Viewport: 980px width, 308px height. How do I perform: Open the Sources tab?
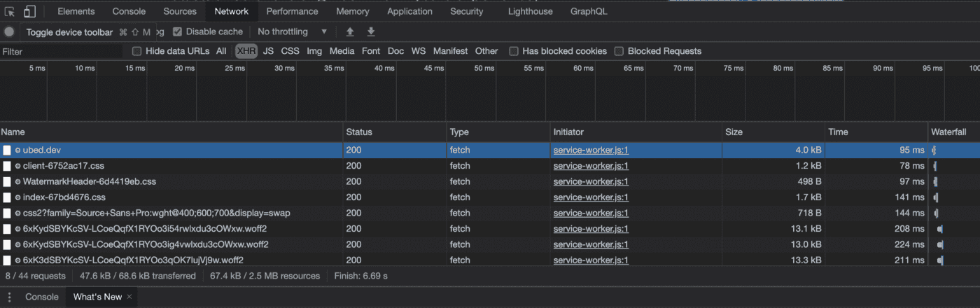click(x=180, y=11)
